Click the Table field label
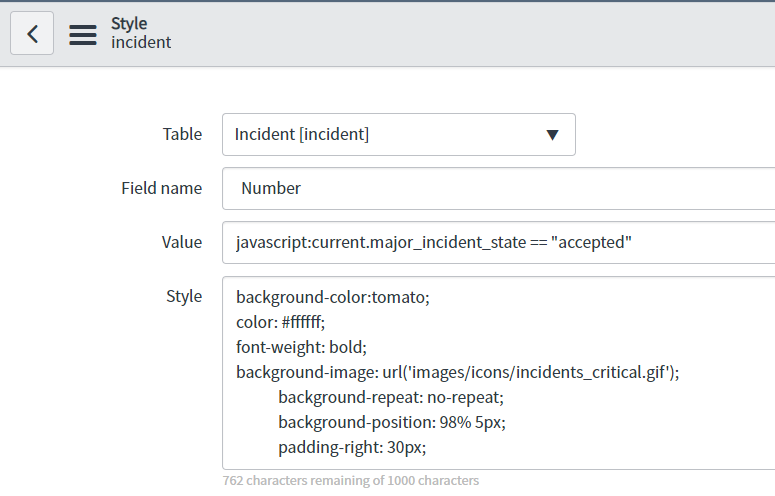The image size is (775, 496). click(182, 134)
